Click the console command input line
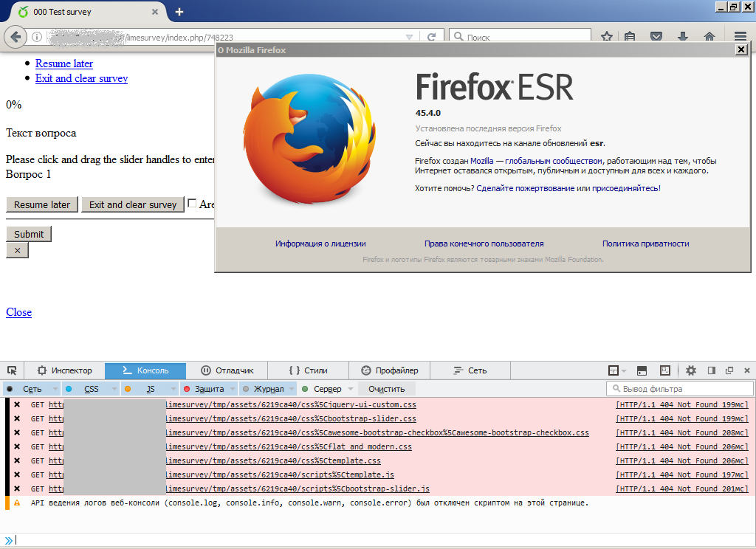Image resolution: width=756 pixels, height=549 pixels. click(x=381, y=540)
